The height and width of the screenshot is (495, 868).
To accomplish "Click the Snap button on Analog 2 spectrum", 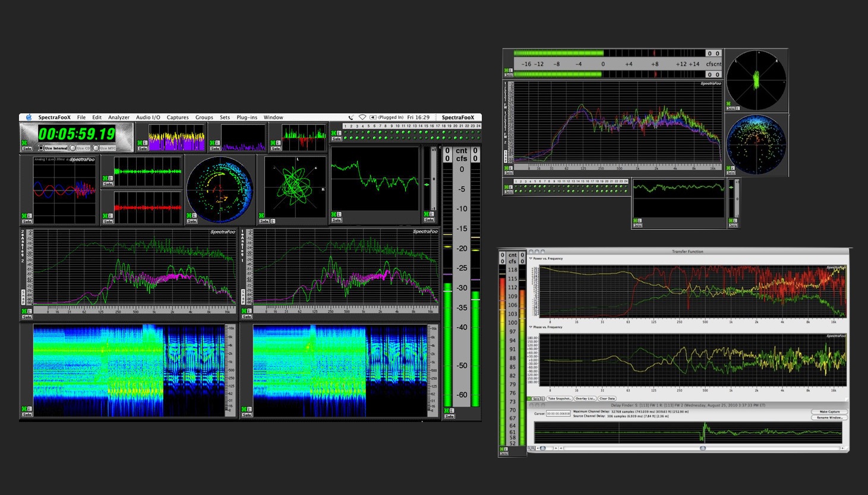I will (24, 296).
